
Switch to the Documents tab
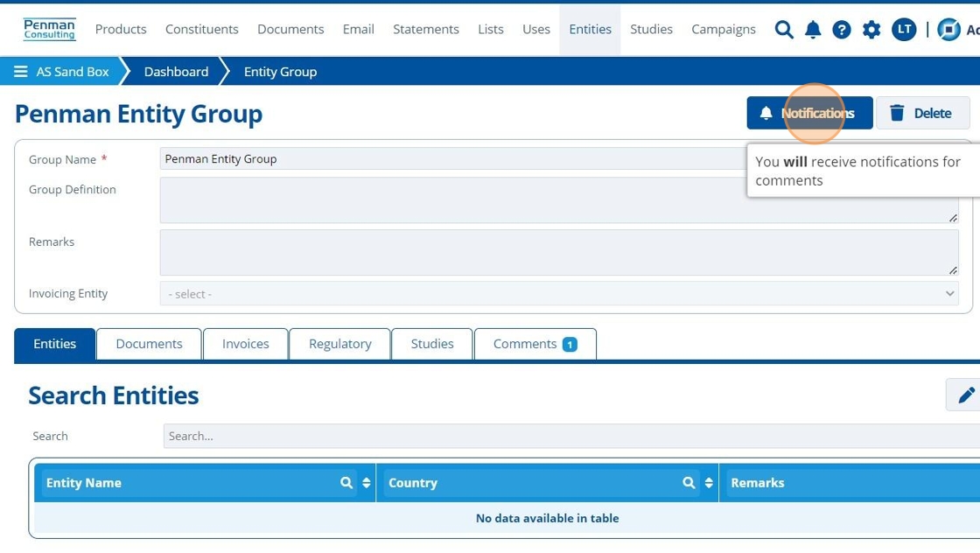(x=150, y=344)
